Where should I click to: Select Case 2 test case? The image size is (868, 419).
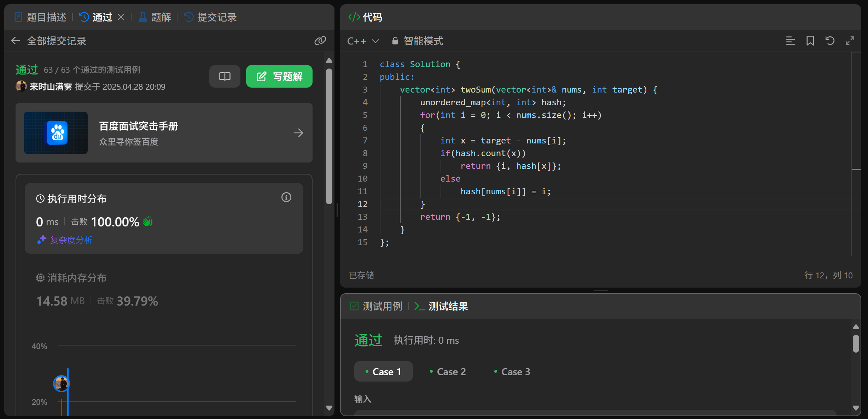click(448, 372)
